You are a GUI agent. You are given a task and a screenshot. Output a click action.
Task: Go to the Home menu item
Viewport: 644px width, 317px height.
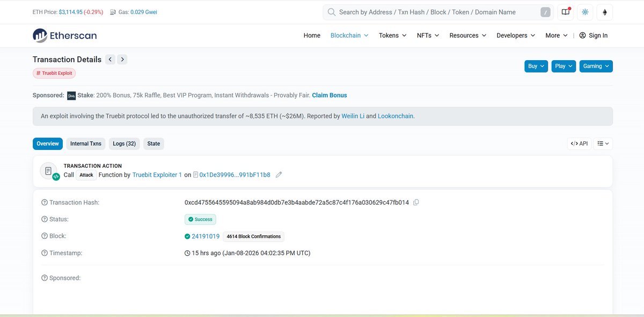coord(312,35)
